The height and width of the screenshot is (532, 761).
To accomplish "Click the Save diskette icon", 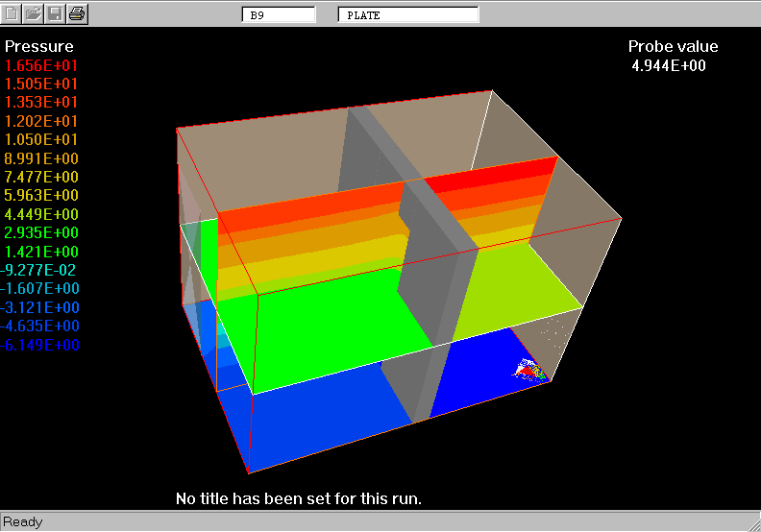I will point(56,13).
